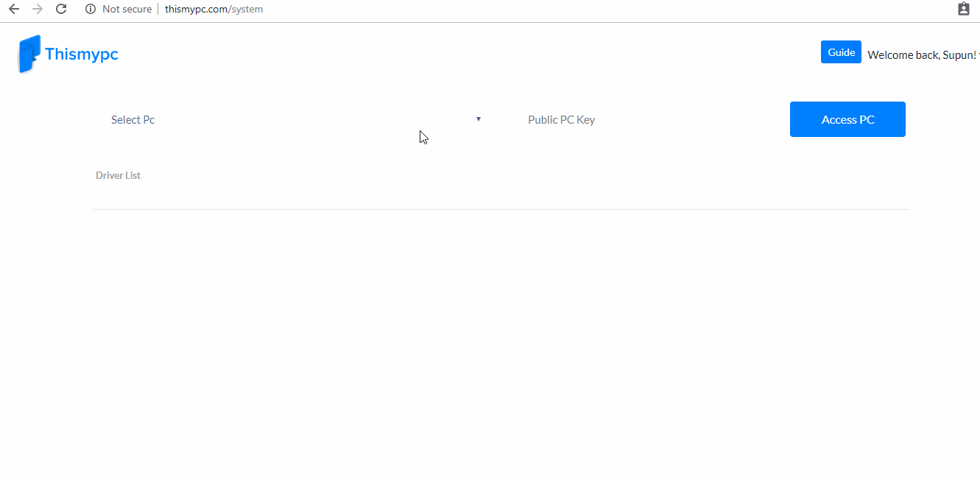Select the Driver List heading

tap(118, 175)
